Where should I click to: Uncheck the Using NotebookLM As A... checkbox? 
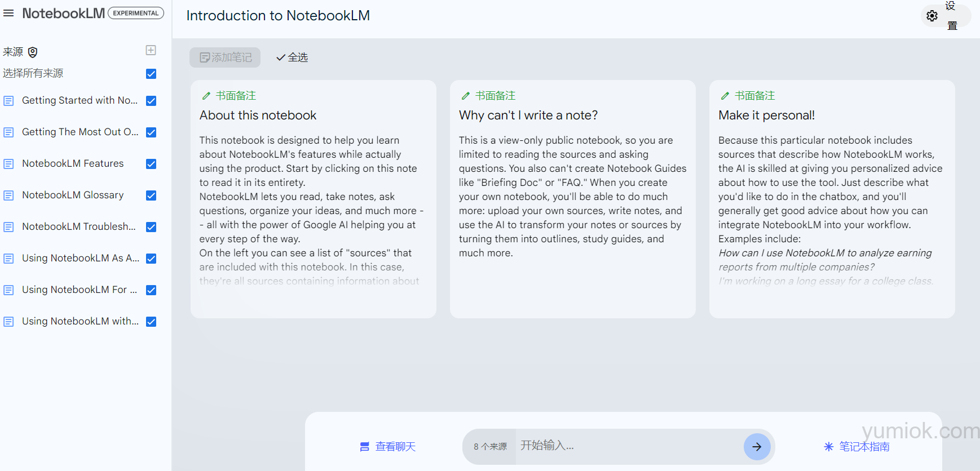point(151,259)
